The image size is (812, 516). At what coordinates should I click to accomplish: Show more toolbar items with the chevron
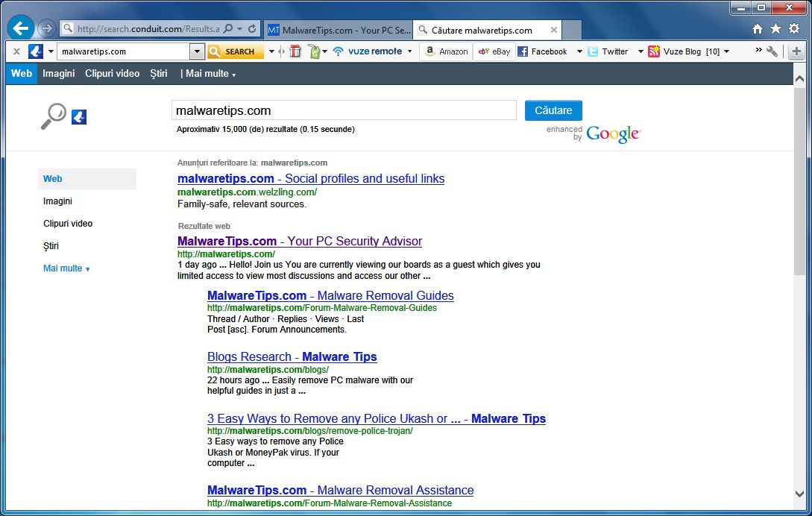pyautogui.click(x=758, y=50)
